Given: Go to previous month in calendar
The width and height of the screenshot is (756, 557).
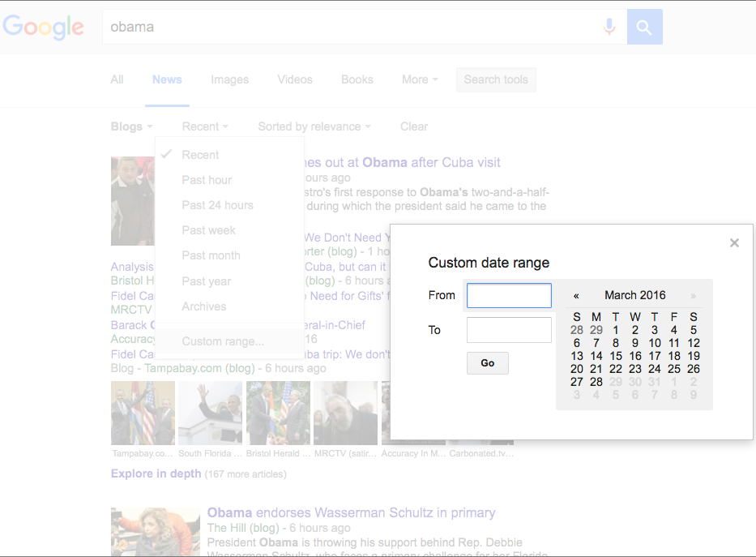Looking at the screenshot, I should tap(576, 296).
